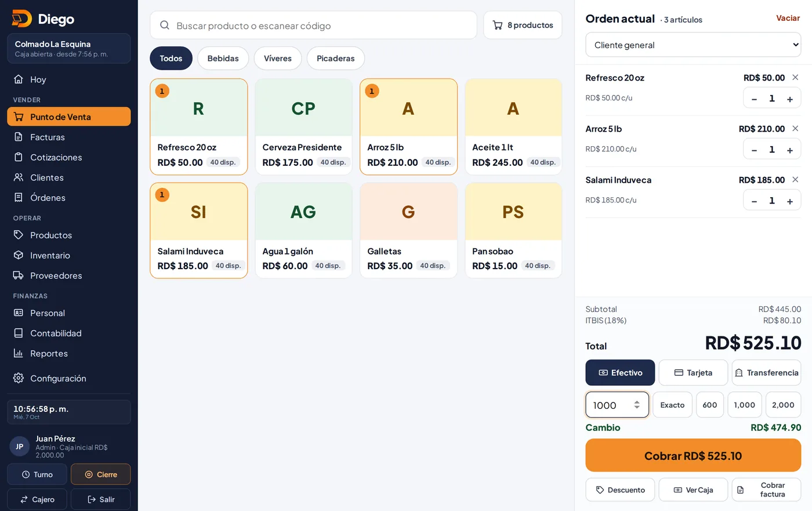Screen dimensions: 812x511
Task: Click the 8 productos cart button
Action: coord(523,25)
